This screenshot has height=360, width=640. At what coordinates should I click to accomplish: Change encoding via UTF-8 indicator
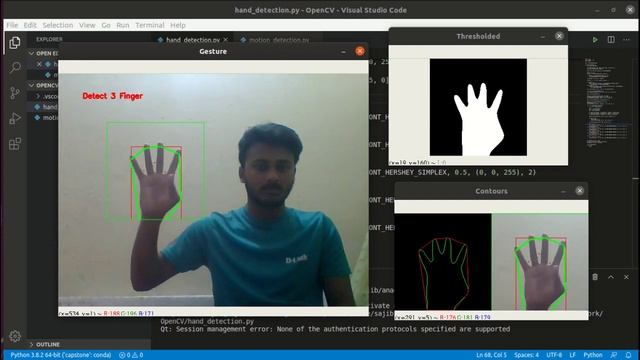[x=554, y=355]
